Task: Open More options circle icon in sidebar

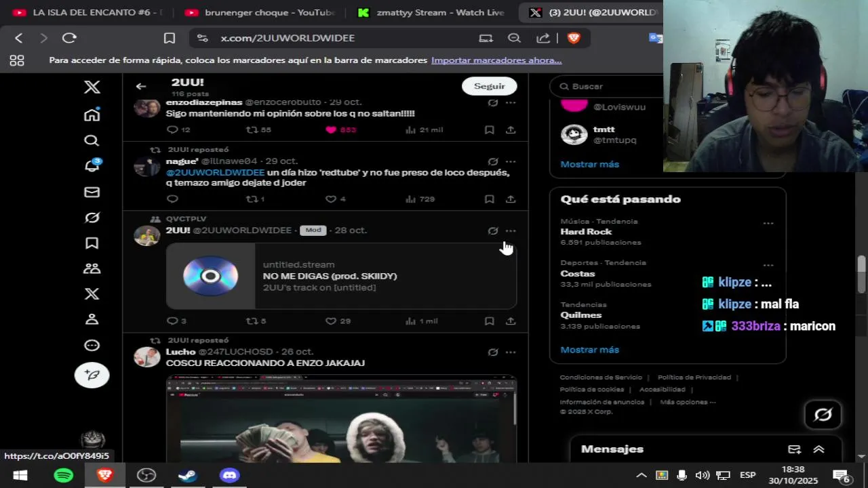Action: coord(92,346)
